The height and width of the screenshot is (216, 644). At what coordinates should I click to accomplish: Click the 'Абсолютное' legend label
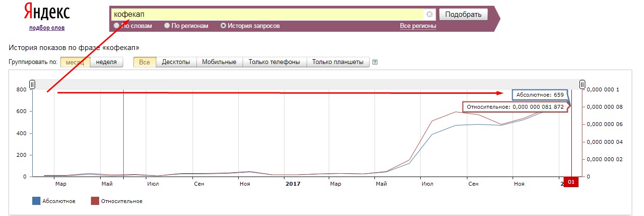coord(59,201)
